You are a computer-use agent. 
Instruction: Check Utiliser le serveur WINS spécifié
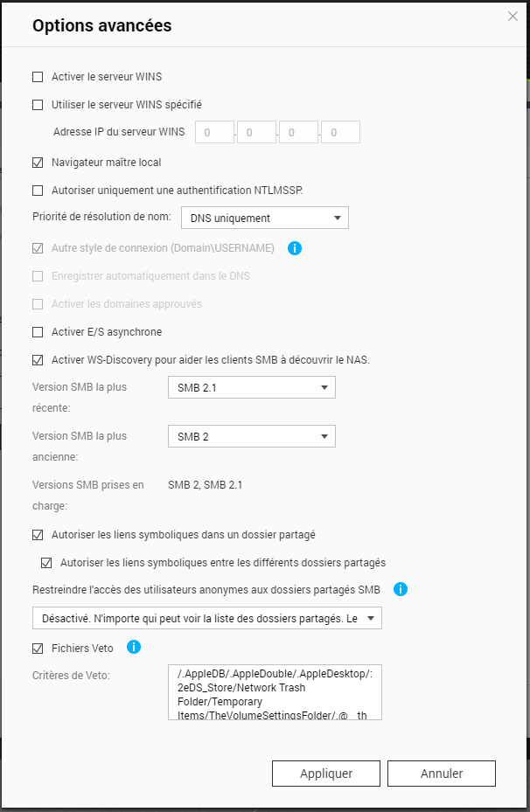[x=38, y=105]
